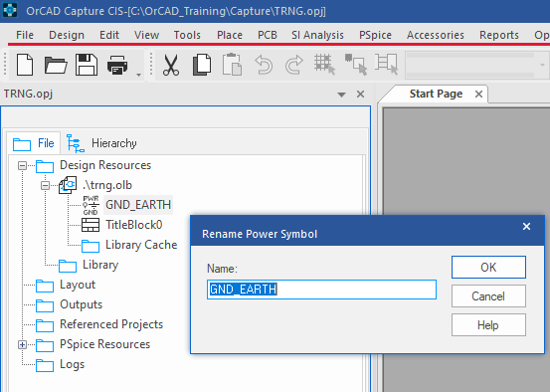Switch to the File tab
Viewport: 550px width, 392px height.
[x=34, y=143]
